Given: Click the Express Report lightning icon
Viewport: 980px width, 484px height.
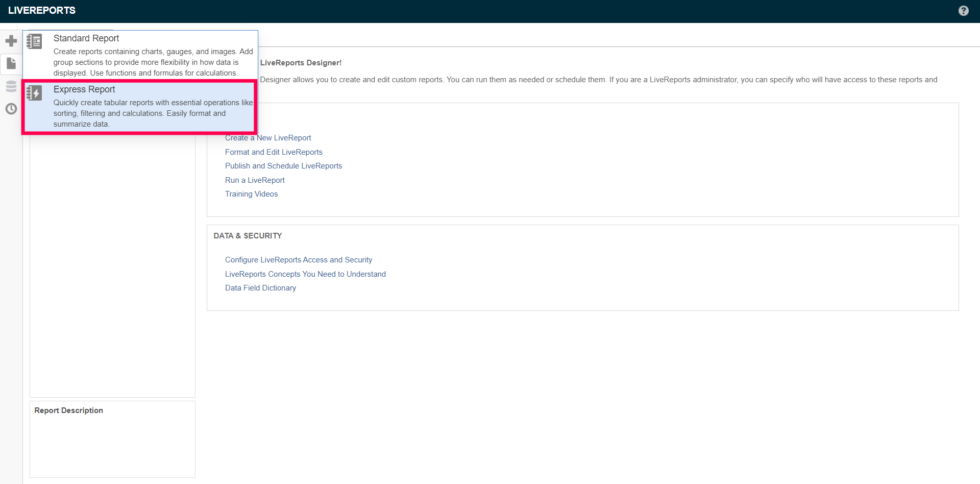Looking at the screenshot, I should (x=34, y=93).
